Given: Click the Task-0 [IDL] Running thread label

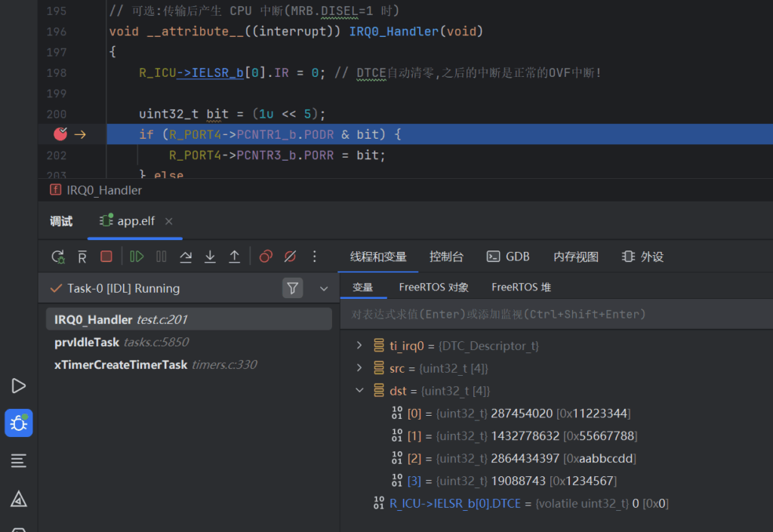Looking at the screenshot, I should pos(123,289).
